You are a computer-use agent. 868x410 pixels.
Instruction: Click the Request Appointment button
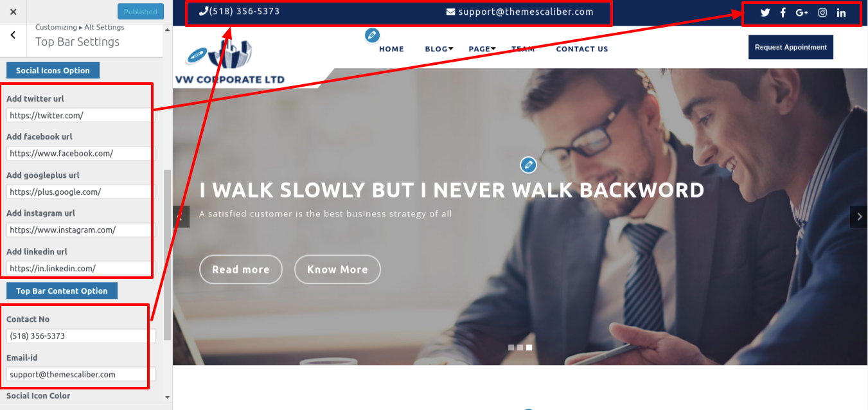pos(791,48)
